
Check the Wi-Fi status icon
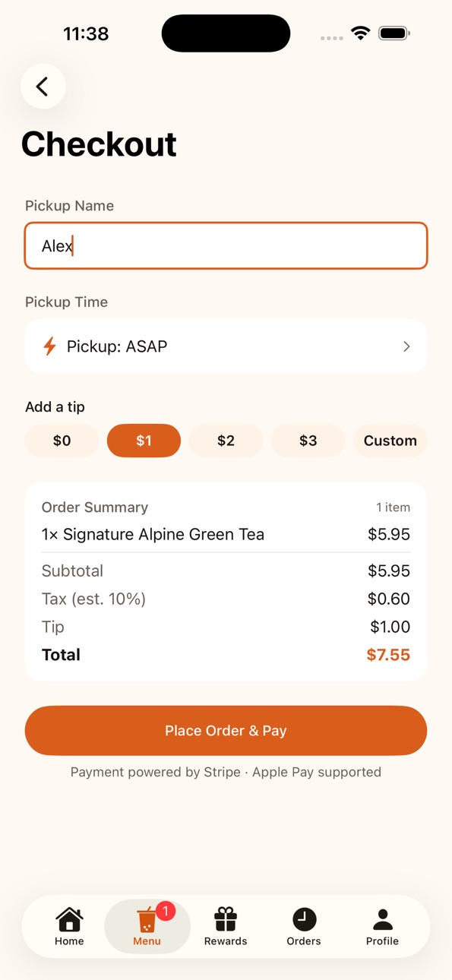coord(361,33)
